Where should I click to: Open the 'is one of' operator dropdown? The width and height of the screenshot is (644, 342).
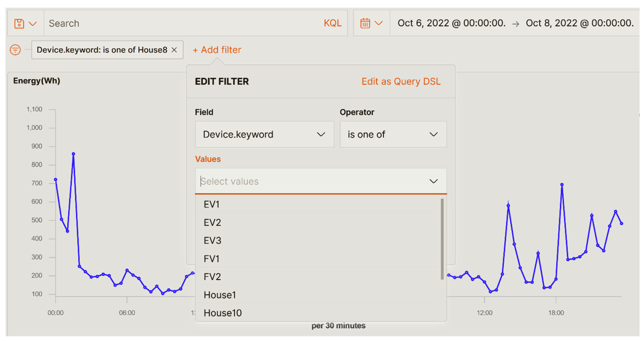[393, 134]
